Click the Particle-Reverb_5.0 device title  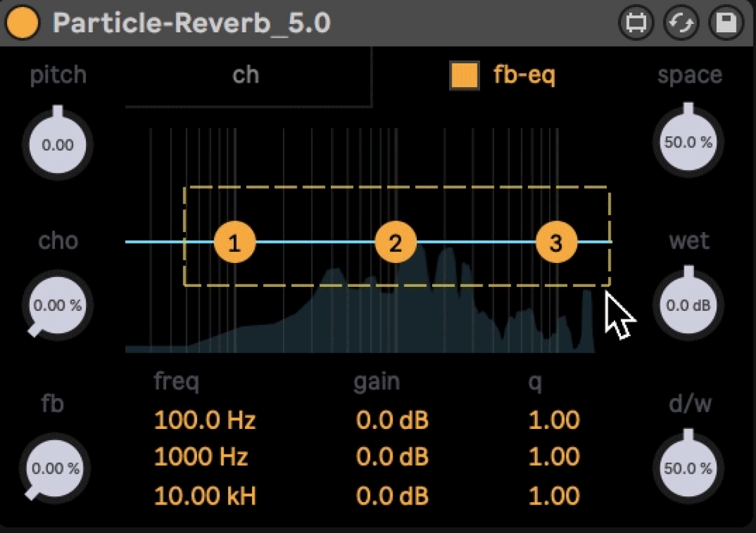click(x=191, y=23)
